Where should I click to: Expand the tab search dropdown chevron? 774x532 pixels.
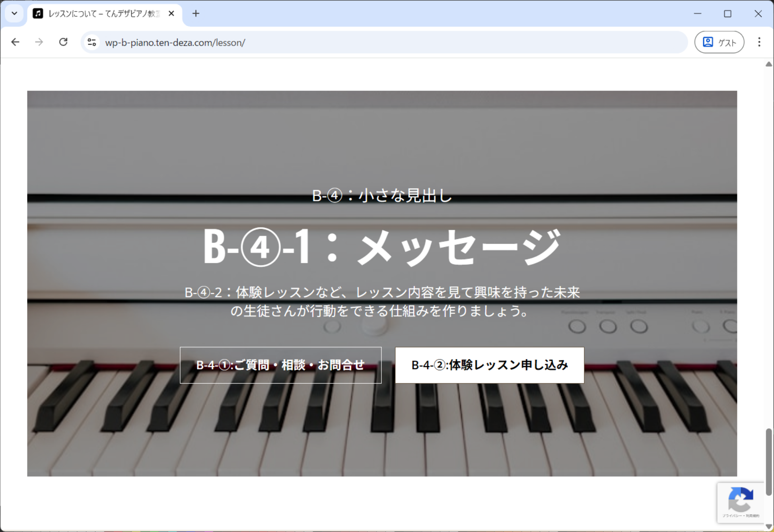click(x=14, y=14)
